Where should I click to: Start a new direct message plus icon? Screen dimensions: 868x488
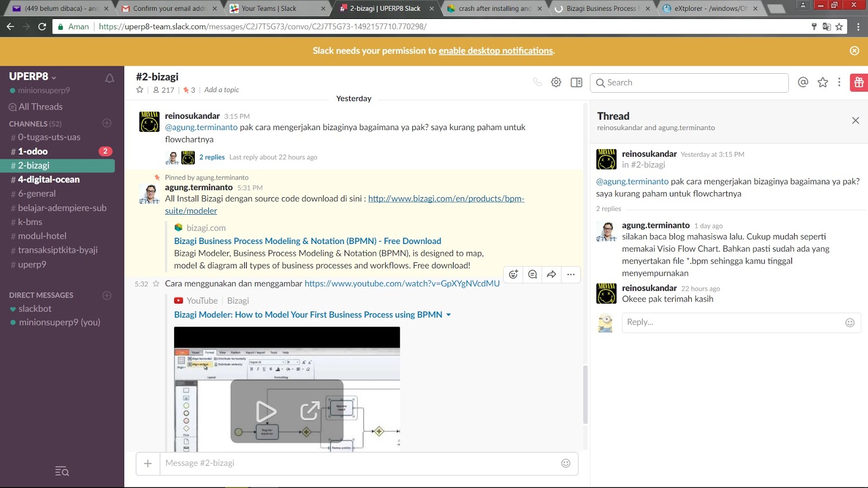[x=107, y=295]
